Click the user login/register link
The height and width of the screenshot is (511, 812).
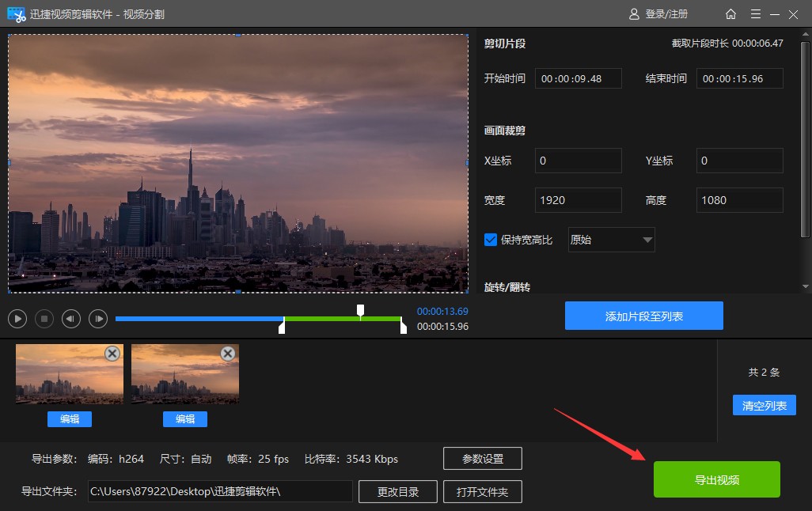click(658, 14)
